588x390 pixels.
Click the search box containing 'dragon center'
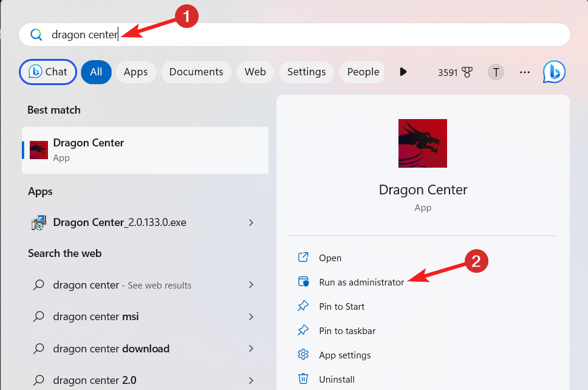(x=295, y=35)
